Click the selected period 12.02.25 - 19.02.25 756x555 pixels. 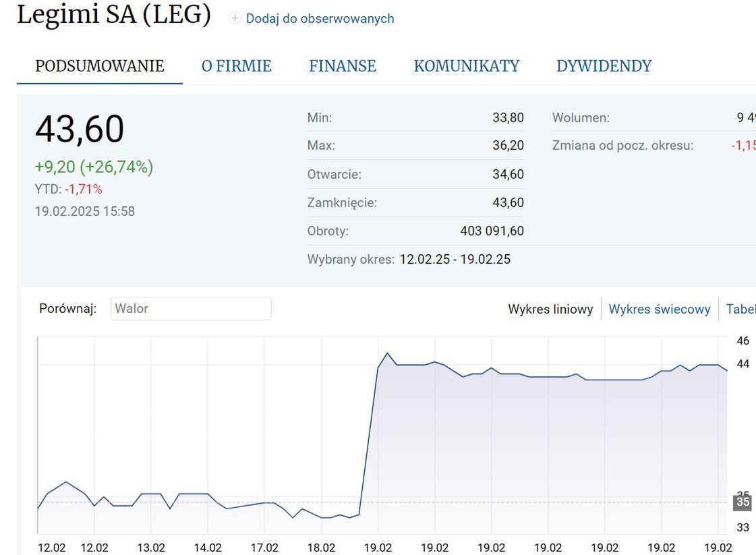tap(455, 260)
